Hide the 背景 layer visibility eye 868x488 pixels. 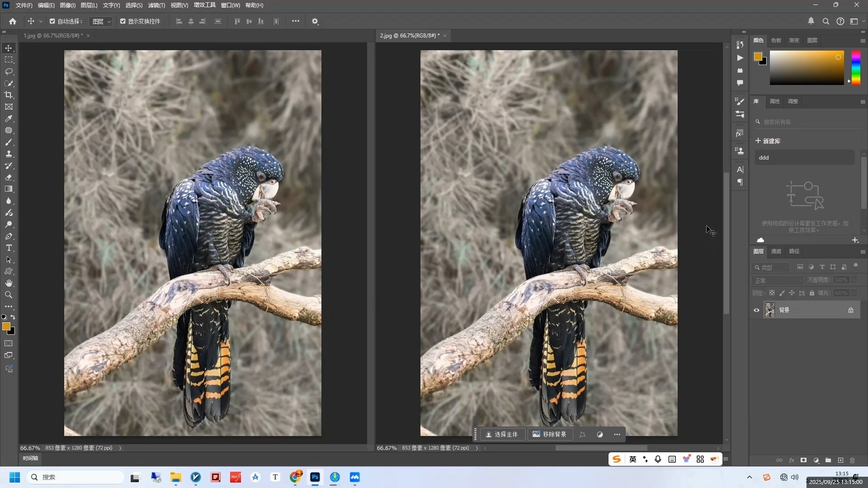click(x=756, y=310)
